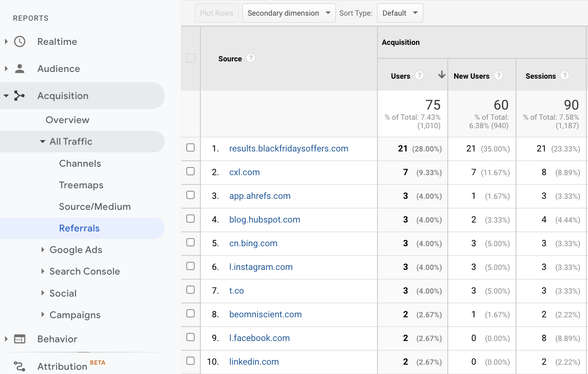Viewport: 588px width, 374px height.
Task: Open help tooltip next to Source header
Action: (x=251, y=58)
